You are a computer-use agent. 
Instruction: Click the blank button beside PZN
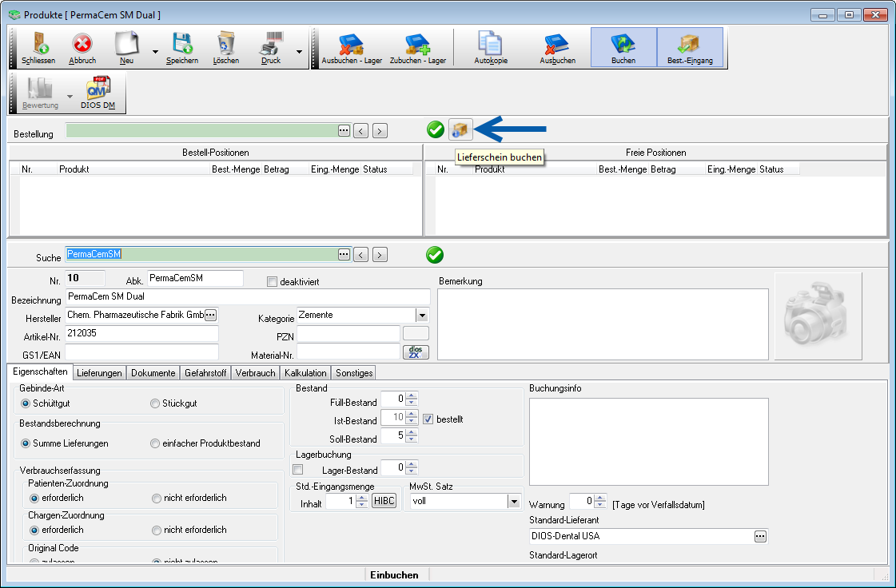(416, 333)
